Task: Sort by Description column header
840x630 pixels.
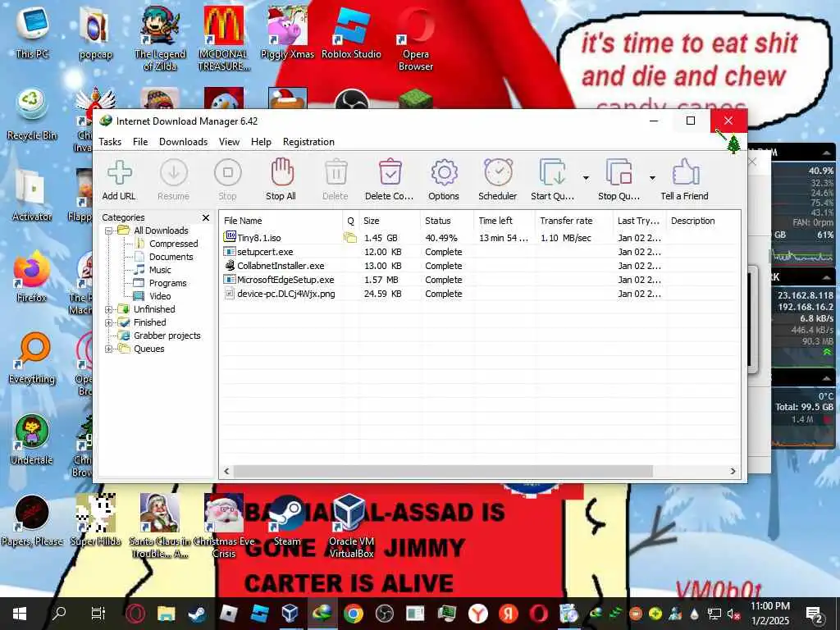Action: tap(703, 221)
